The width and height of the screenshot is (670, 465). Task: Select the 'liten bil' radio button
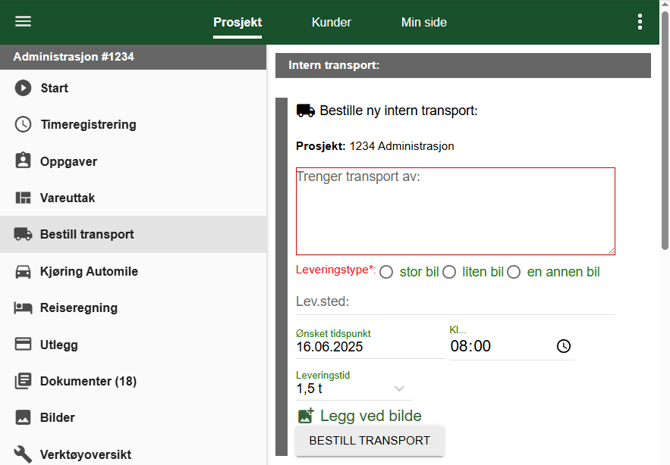(449, 272)
